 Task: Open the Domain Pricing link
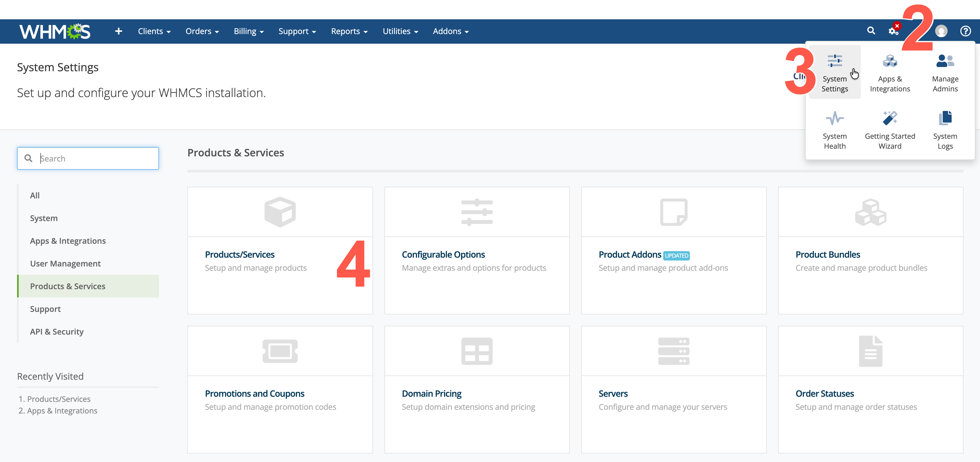(432, 394)
